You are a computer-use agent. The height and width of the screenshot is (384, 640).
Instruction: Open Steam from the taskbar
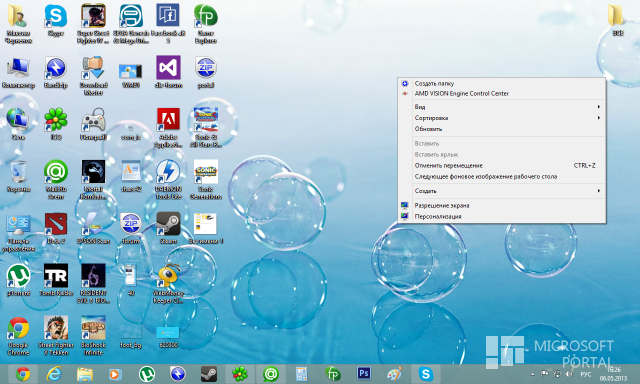(x=209, y=374)
